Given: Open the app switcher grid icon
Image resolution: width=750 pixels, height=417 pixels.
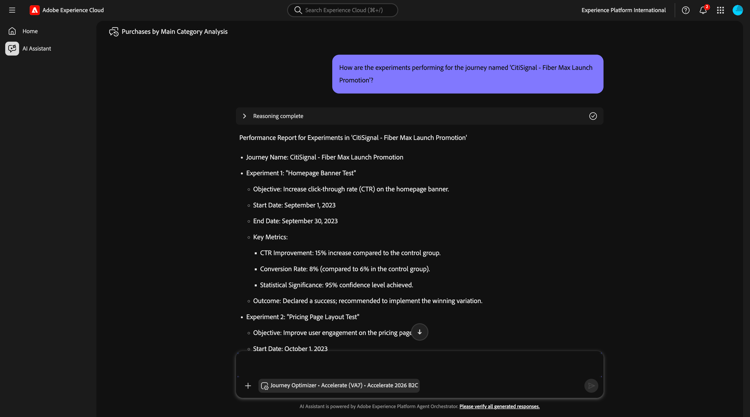Looking at the screenshot, I should click(720, 10).
